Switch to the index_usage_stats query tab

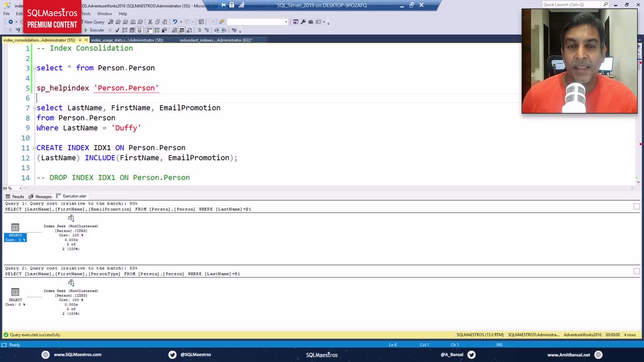pos(127,40)
